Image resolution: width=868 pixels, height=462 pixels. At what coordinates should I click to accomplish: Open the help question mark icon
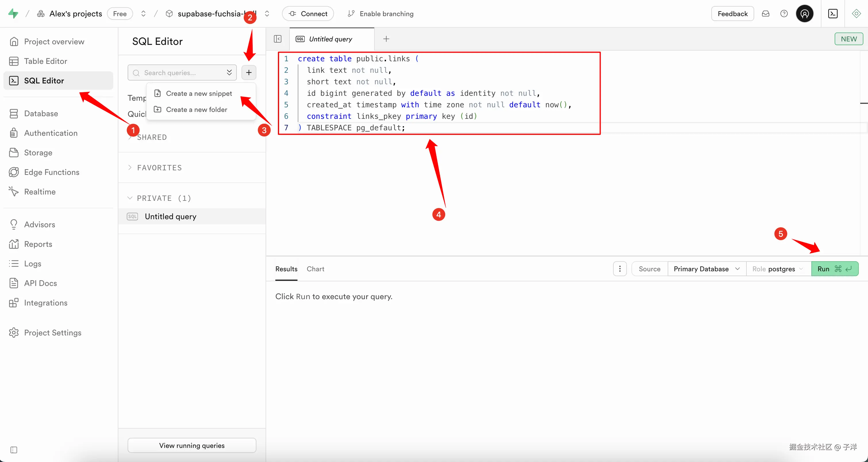tap(784, 14)
